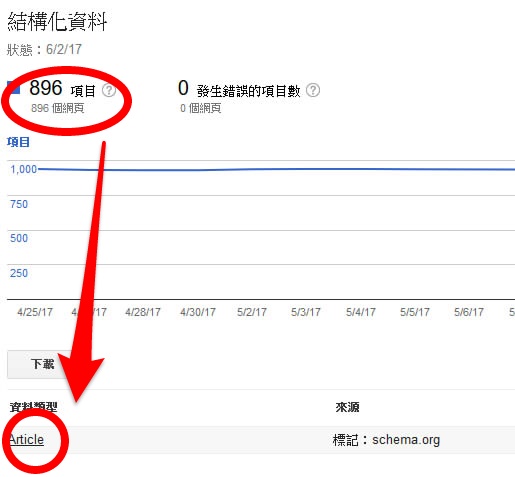Select the 896 項目 count
The width and height of the screenshot is (515, 477).
click(x=62, y=88)
